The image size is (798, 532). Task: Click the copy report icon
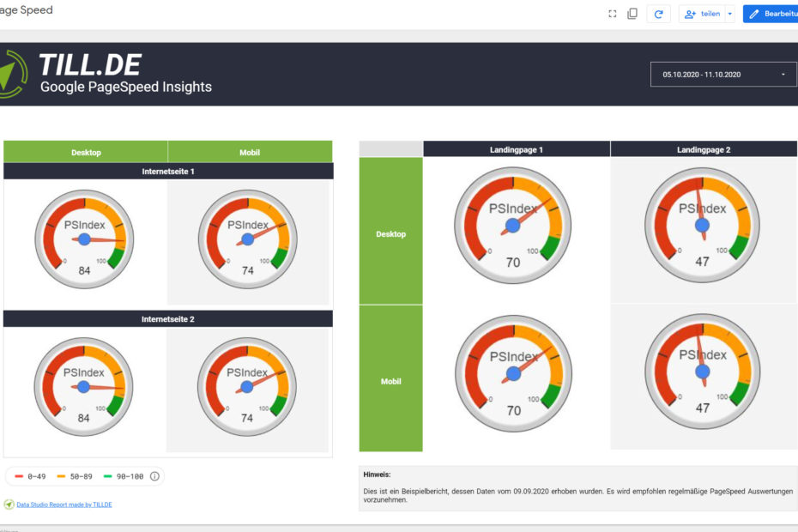[632, 14]
